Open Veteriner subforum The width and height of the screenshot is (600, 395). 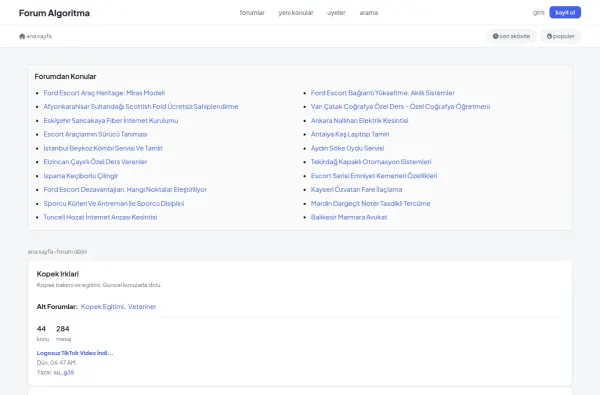tap(142, 307)
